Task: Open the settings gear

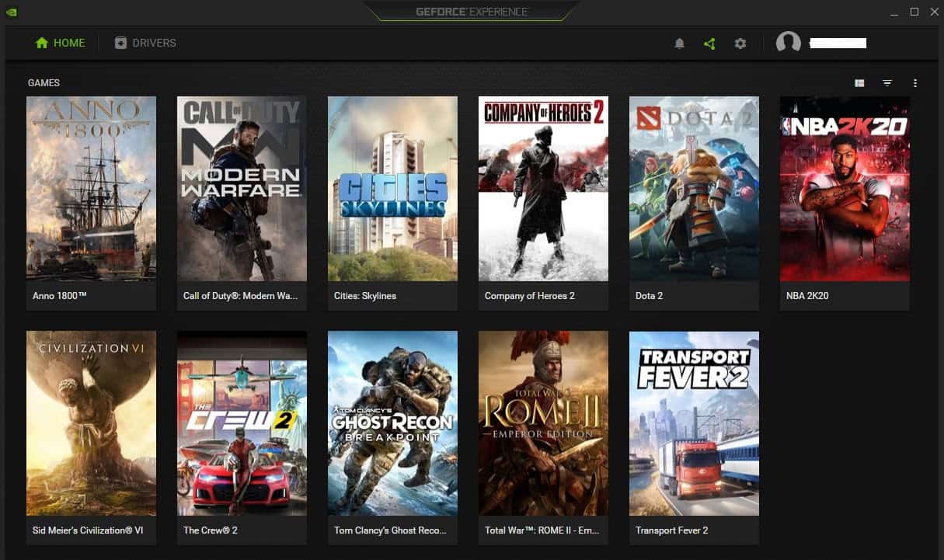Action: tap(740, 43)
